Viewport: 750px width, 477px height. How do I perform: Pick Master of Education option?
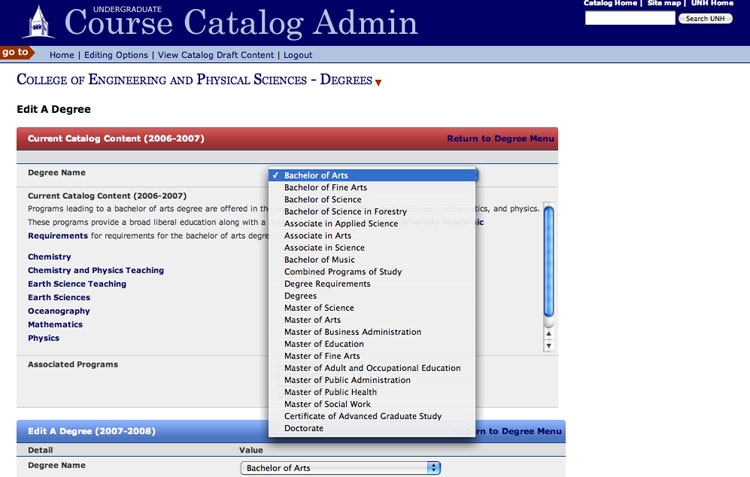coord(373,344)
